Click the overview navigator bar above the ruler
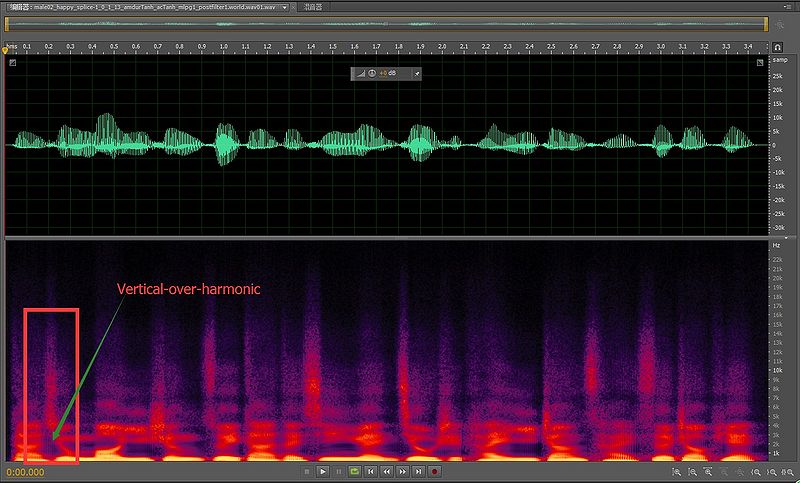800x483 pixels. coord(385,23)
